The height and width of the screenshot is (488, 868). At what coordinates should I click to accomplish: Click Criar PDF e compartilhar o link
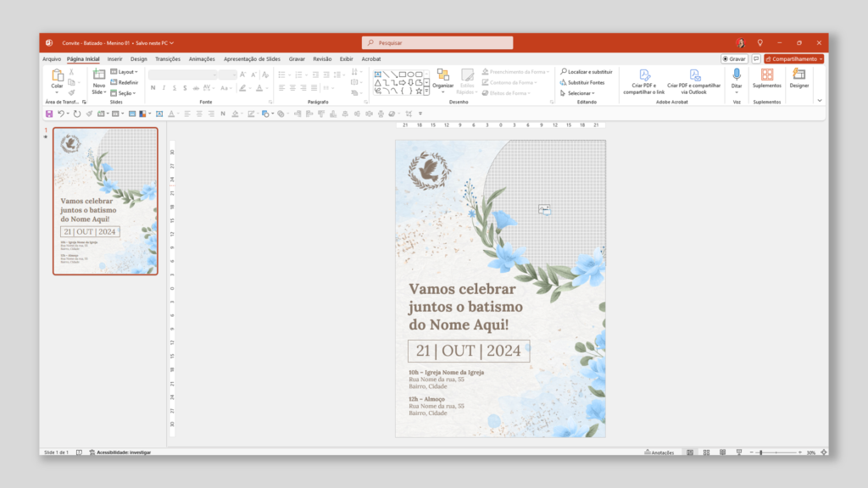click(x=644, y=82)
